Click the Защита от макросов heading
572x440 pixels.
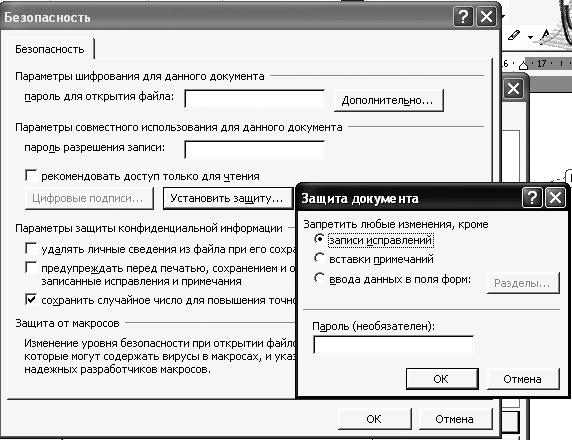(67, 323)
